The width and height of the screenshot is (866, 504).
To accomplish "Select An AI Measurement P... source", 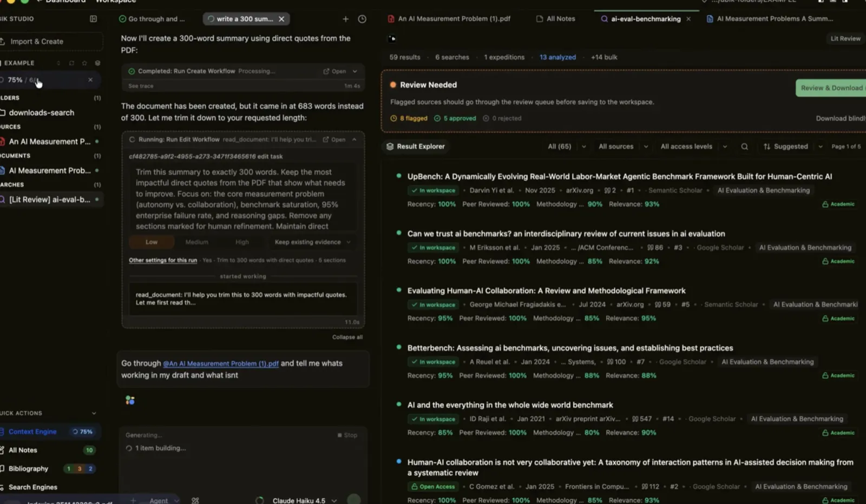I will click(51, 142).
